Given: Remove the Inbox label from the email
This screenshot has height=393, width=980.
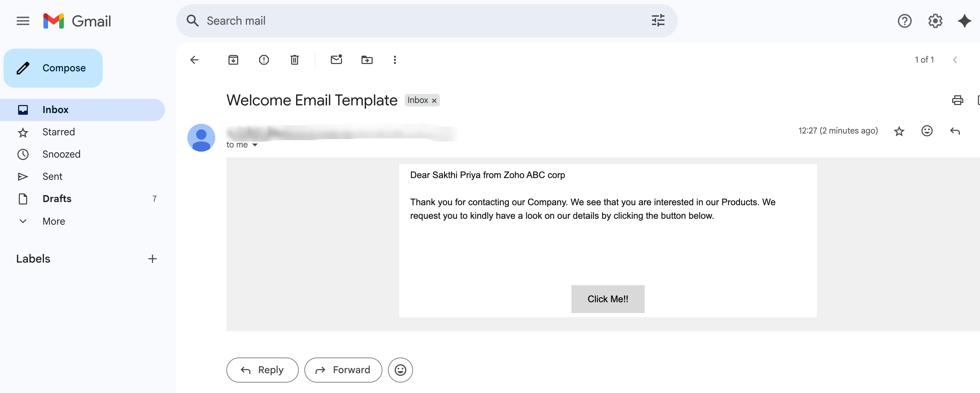Looking at the screenshot, I should pyautogui.click(x=434, y=101).
